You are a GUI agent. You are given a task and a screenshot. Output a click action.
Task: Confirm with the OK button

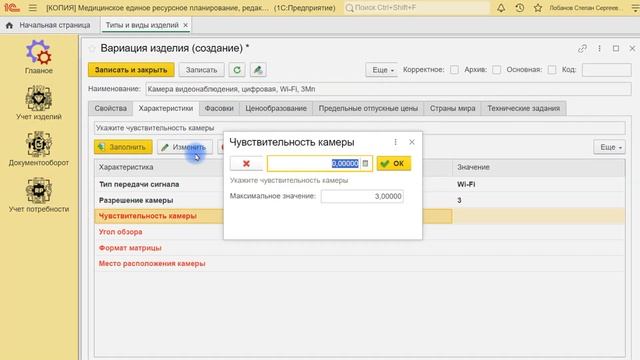[394, 164]
